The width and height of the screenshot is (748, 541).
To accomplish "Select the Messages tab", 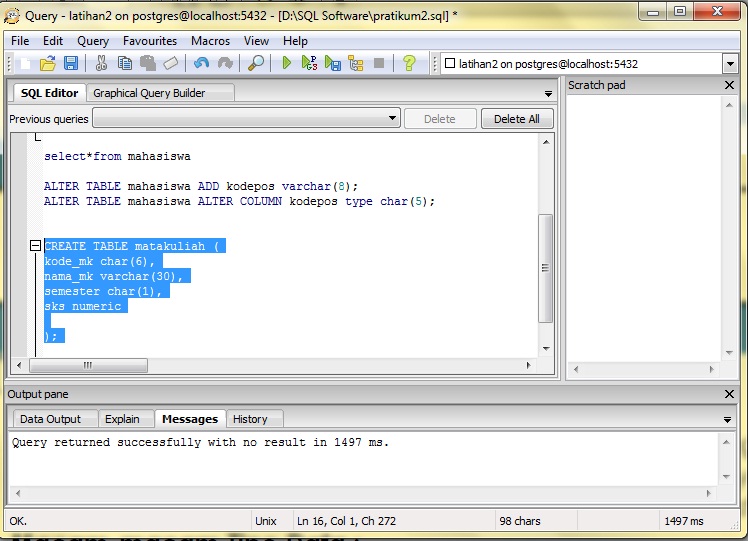I will 190,419.
